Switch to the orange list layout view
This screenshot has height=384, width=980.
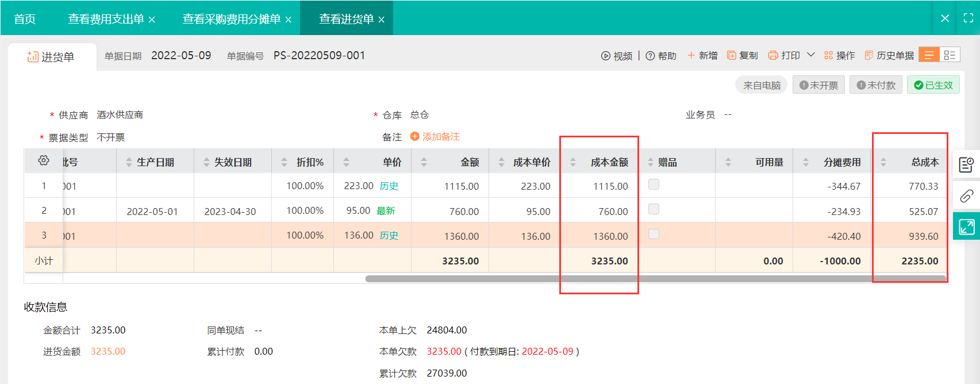point(929,55)
